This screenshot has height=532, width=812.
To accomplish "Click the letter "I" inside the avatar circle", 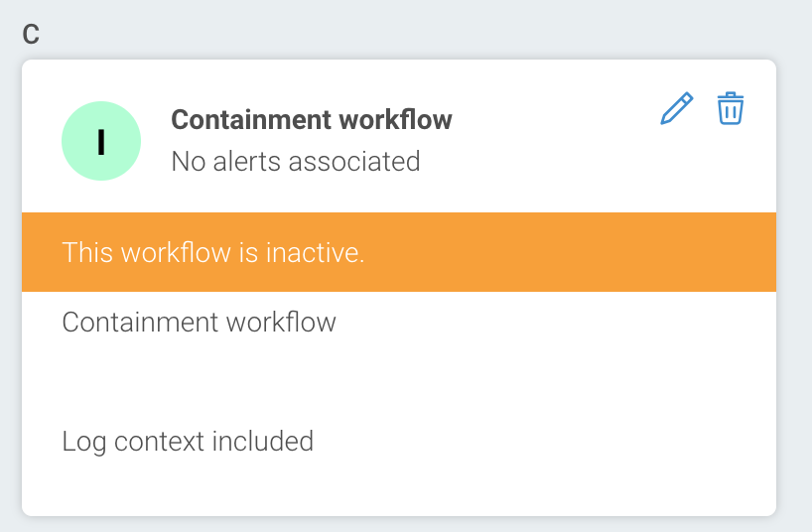I will tap(100, 143).
